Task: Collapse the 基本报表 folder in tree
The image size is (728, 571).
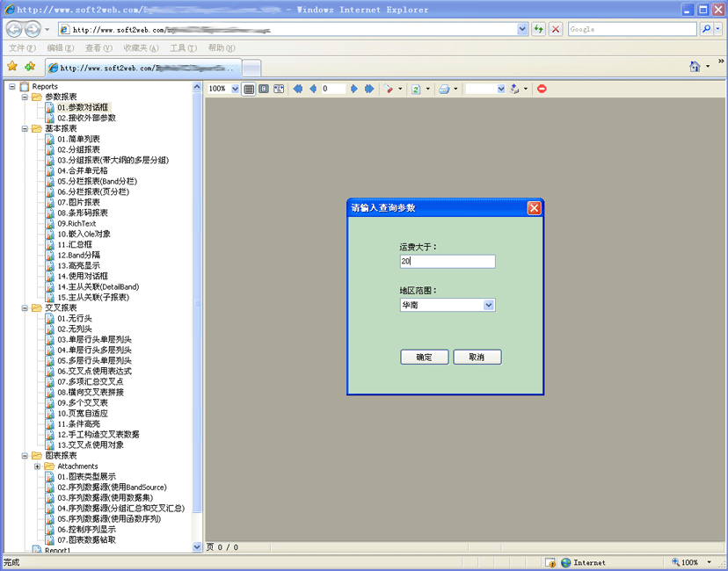Action: [x=25, y=128]
